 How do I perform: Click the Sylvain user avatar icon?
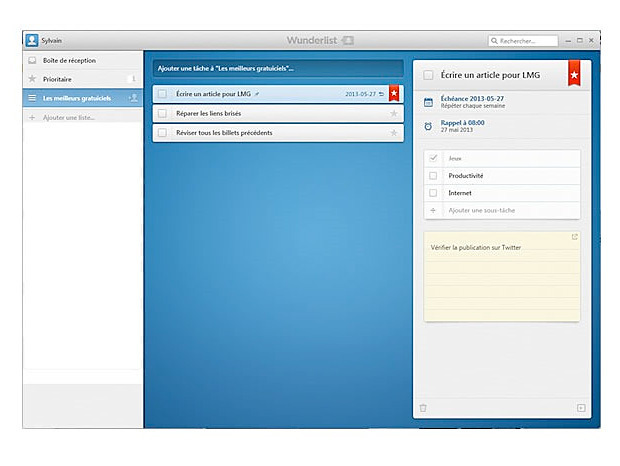pyautogui.click(x=32, y=41)
